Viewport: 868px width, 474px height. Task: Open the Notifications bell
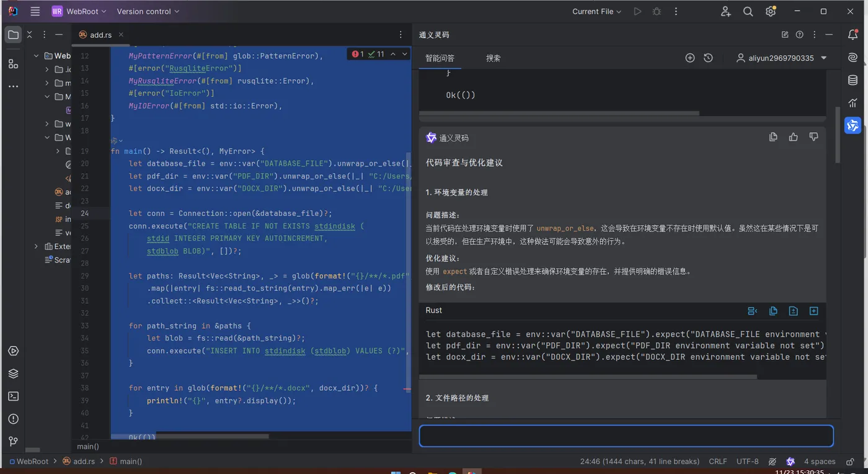click(x=853, y=35)
